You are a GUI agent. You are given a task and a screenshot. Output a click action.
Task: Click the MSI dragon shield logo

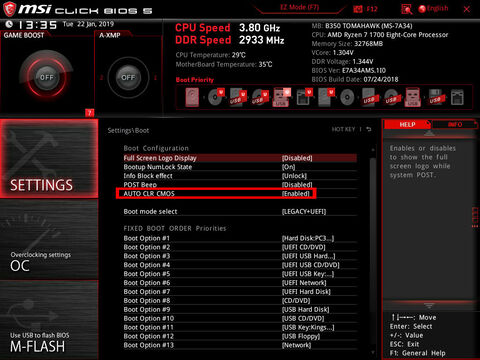click(9, 9)
